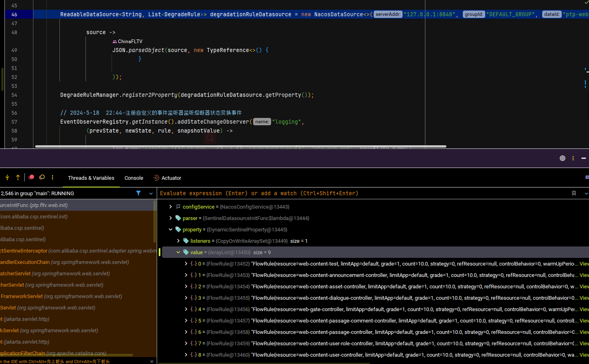Image resolution: width=589 pixels, height=364 pixels.
Task: Expand the configService variable node
Action: (171, 207)
